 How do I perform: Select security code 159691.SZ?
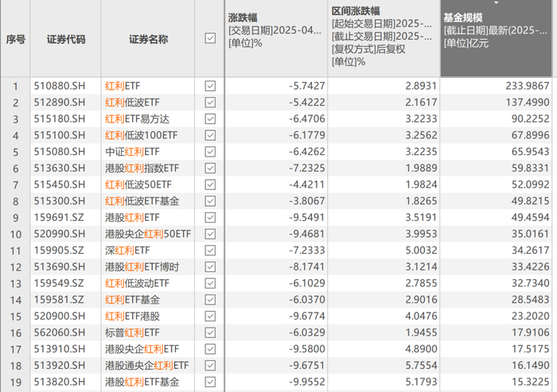tap(59, 217)
